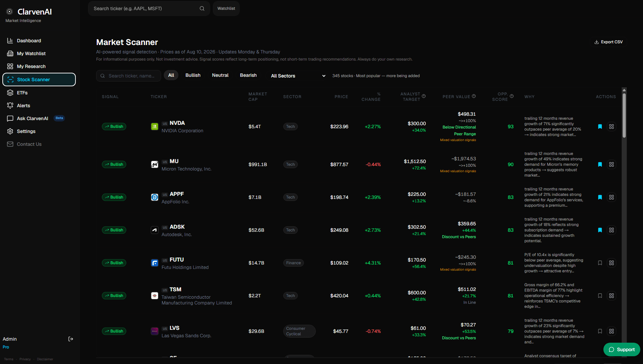643x364 pixels.
Task: Click the Micron company logo
Action: pos(155,164)
